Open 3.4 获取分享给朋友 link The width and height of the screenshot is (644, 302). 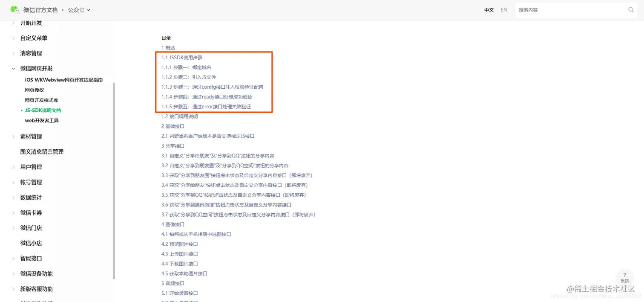[235, 185]
